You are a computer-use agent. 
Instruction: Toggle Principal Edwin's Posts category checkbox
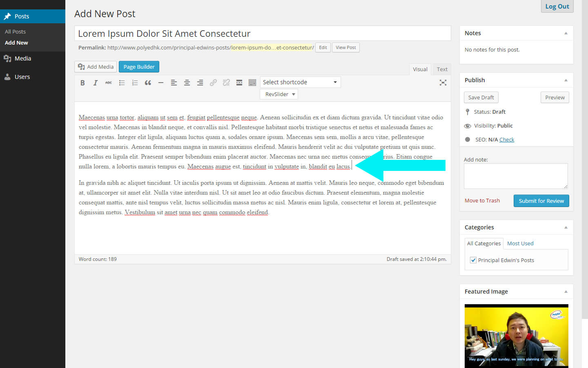click(473, 260)
